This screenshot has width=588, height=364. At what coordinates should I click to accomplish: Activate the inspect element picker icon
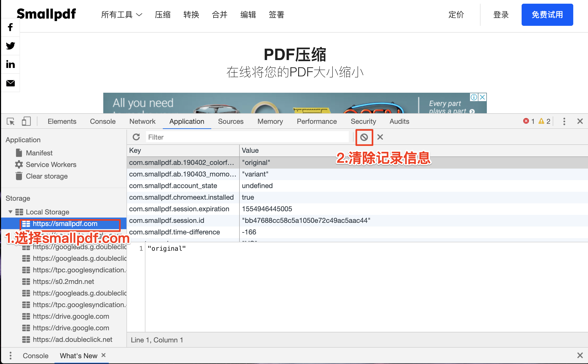pos(11,121)
